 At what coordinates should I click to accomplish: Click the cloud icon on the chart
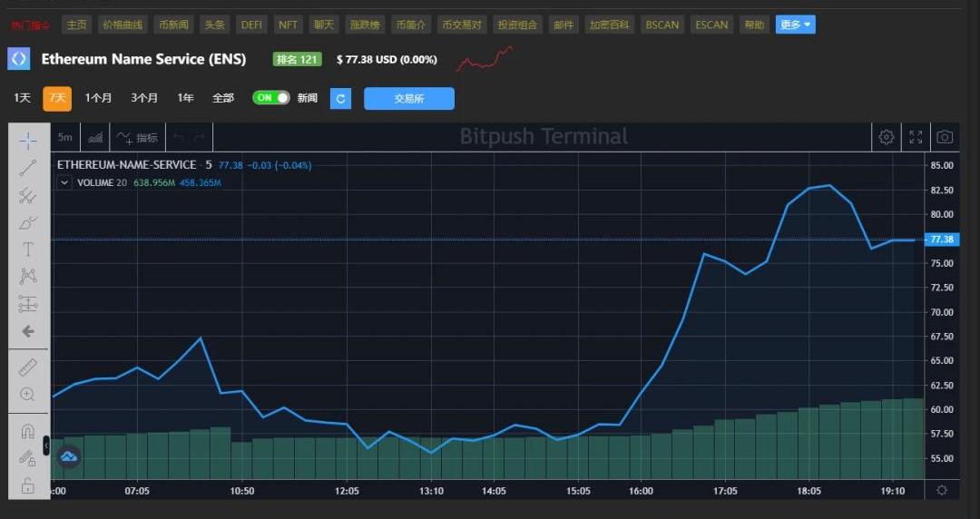(x=69, y=457)
